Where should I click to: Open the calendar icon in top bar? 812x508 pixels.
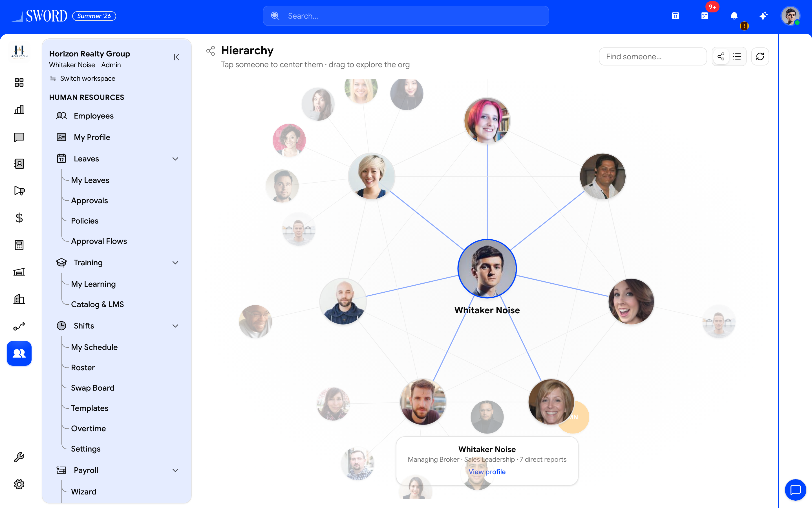pos(676,16)
